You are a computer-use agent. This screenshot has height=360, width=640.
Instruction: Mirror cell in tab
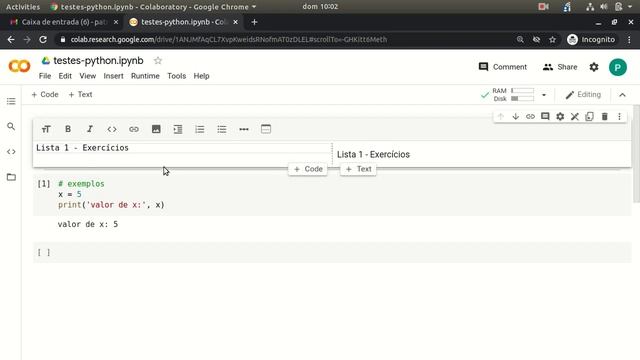[x=589, y=116]
